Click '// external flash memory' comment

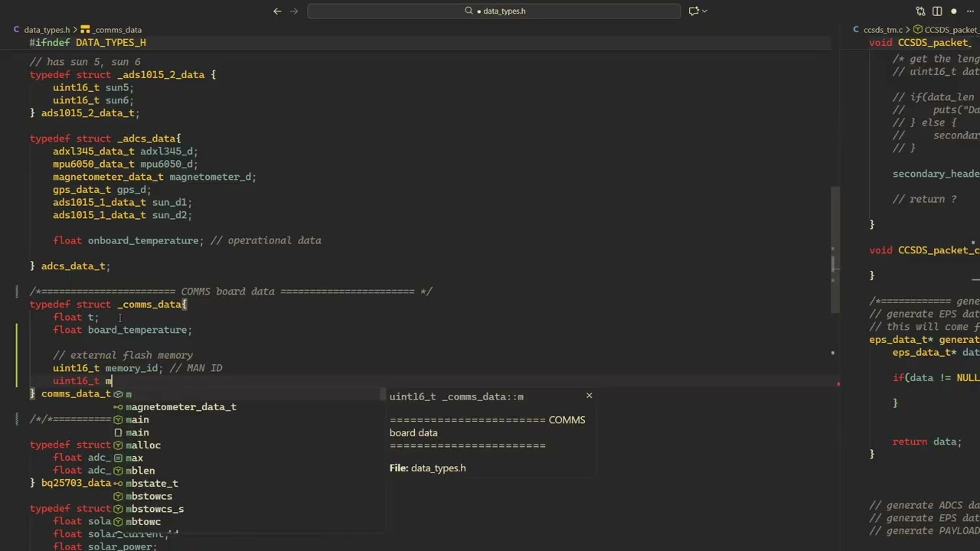coord(122,355)
